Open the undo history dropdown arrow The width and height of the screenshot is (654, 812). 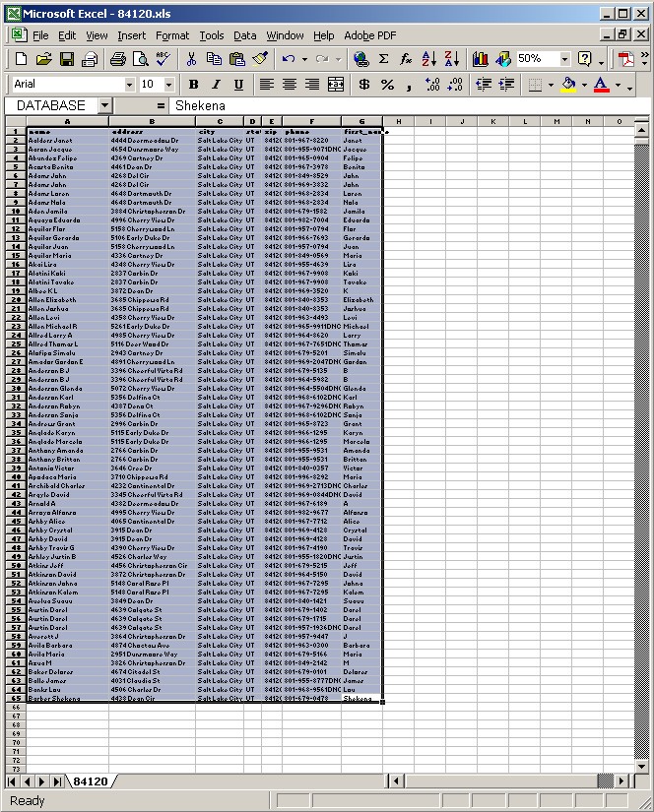point(304,59)
